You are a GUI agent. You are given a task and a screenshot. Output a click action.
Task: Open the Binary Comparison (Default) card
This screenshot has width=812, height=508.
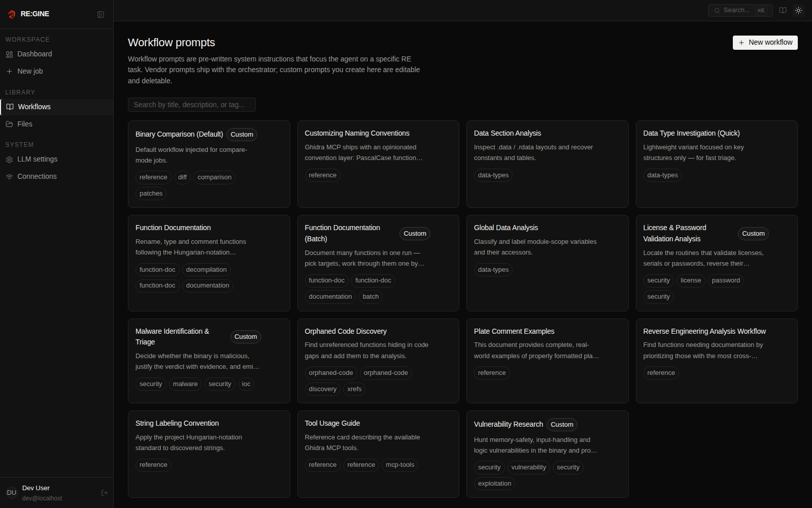[209, 164]
